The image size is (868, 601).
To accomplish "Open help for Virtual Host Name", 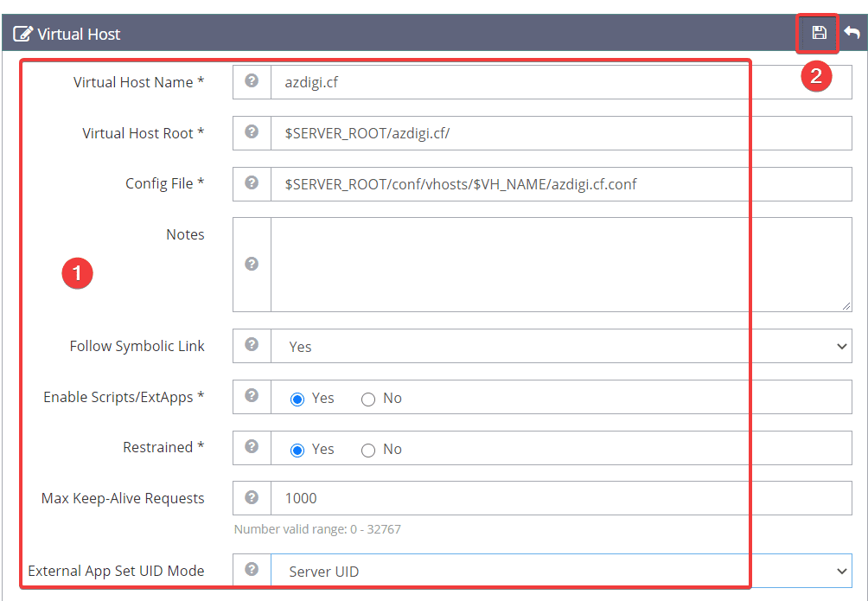I will click(251, 81).
